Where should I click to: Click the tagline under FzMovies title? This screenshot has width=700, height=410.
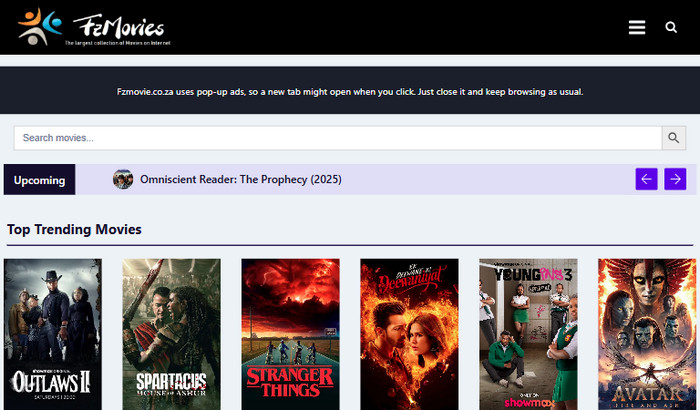(117, 43)
